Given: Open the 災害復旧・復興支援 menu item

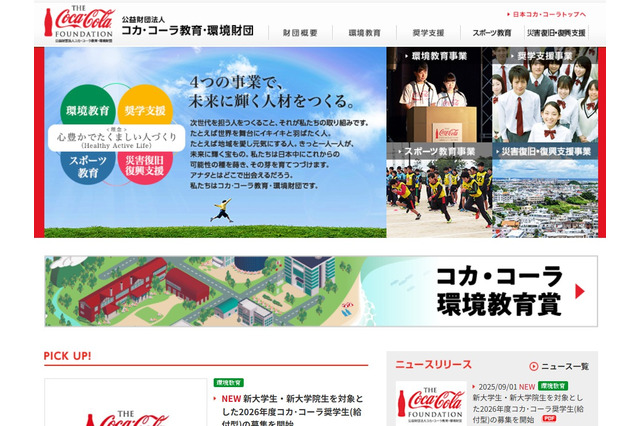Looking at the screenshot, I should point(556,33).
